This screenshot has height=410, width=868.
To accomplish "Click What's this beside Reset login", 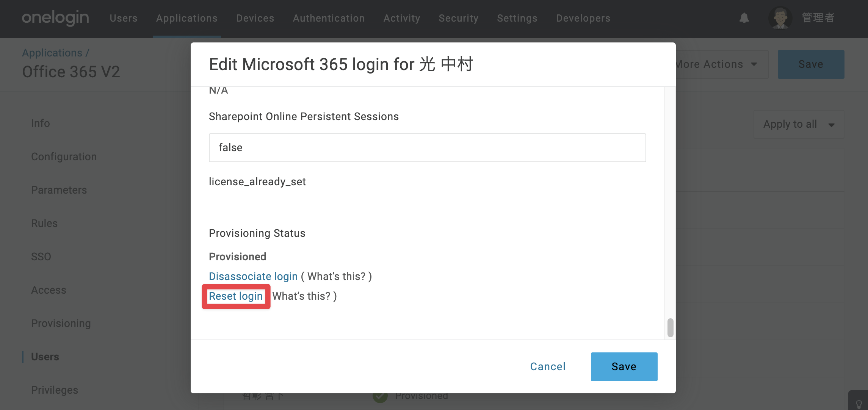I will (x=301, y=296).
